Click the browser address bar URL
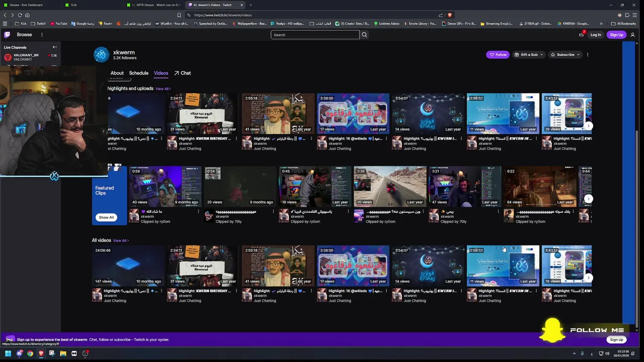The image size is (644, 362). [x=223, y=15]
